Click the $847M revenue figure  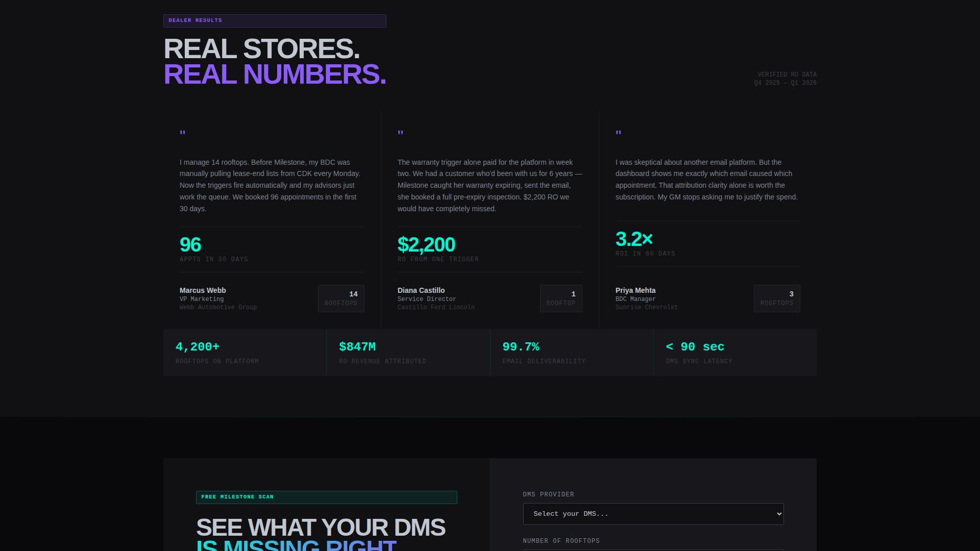point(357,347)
